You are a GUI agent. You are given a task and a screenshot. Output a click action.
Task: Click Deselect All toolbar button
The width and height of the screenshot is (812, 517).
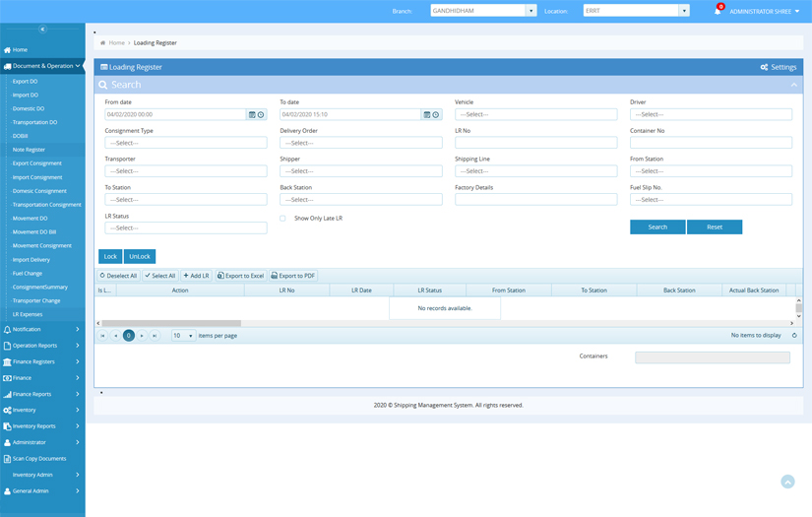[118, 276]
